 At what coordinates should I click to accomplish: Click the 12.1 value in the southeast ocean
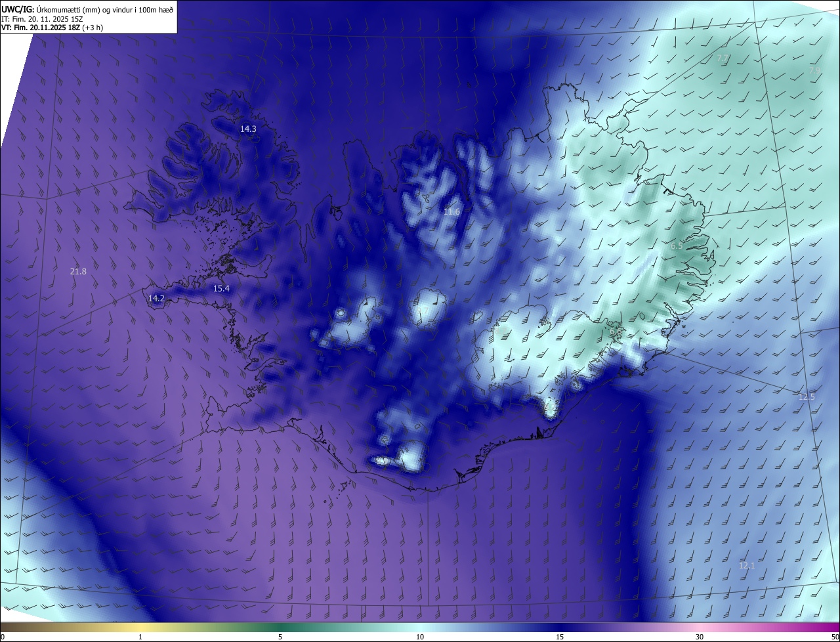(747, 566)
